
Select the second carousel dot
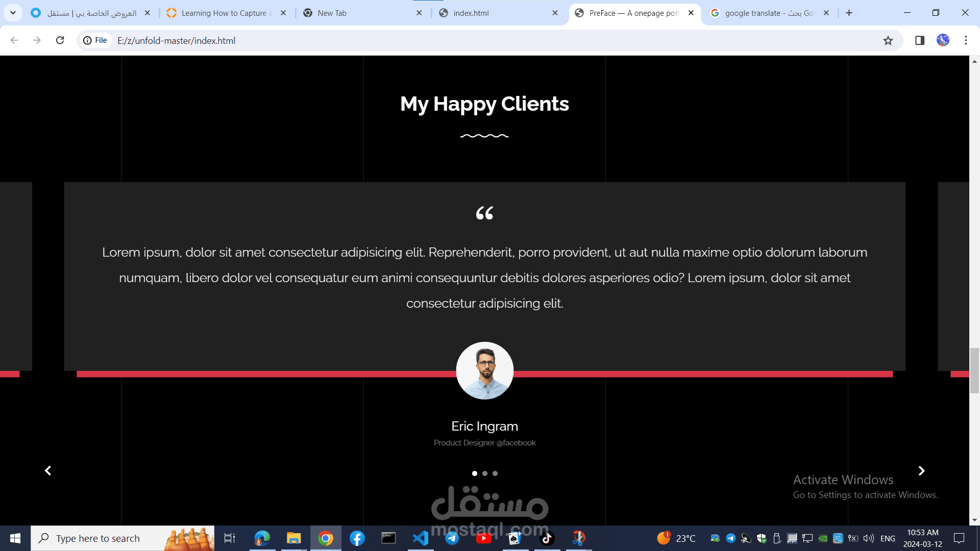pyautogui.click(x=485, y=473)
